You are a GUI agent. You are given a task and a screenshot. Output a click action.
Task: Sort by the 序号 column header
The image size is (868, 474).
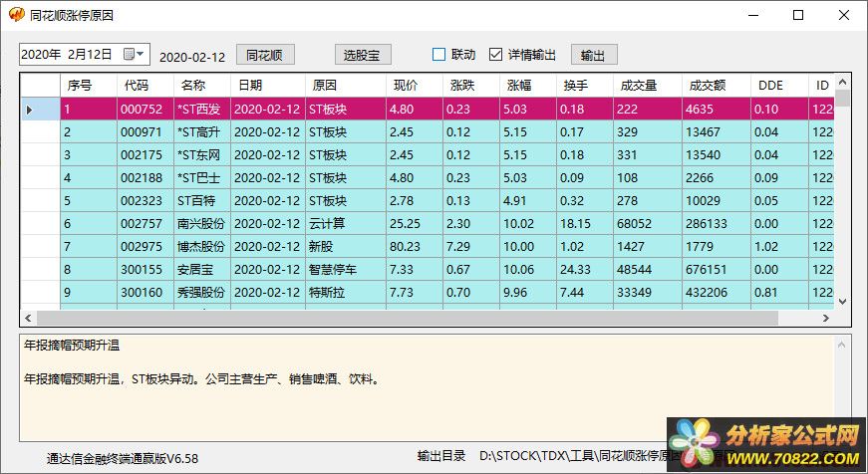point(89,86)
